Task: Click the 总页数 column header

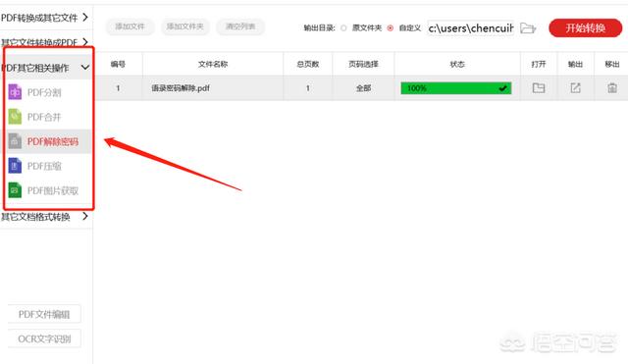Action: pyautogui.click(x=307, y=64)
